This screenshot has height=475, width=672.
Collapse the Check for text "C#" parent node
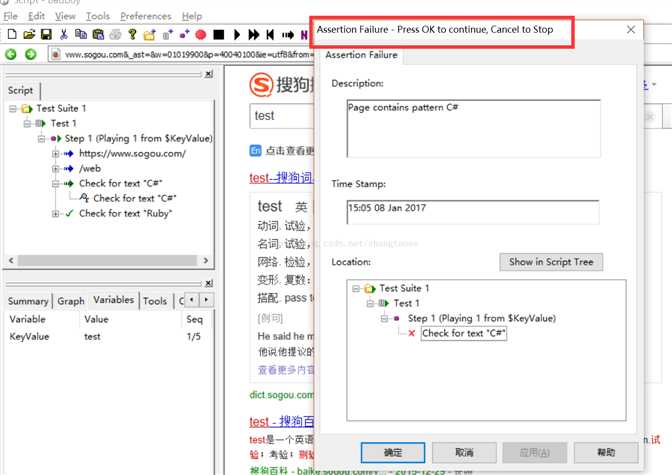(x=56, y=183)
